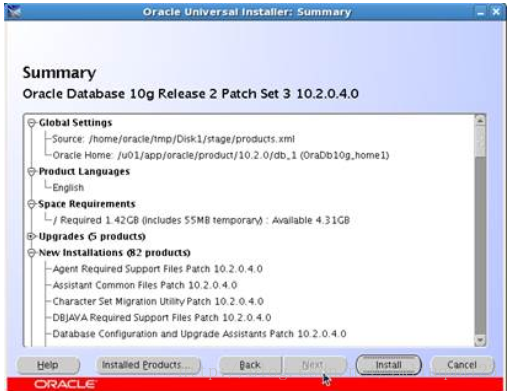
Task: Collapse the Space Requirements node
Action: coord(31,204)
